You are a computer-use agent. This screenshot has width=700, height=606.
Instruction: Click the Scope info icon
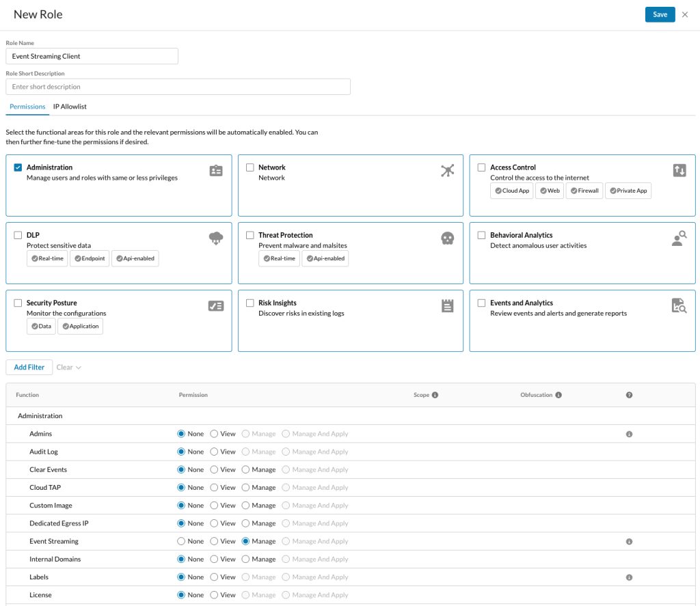pyautogui.click(x=435, y=395)
